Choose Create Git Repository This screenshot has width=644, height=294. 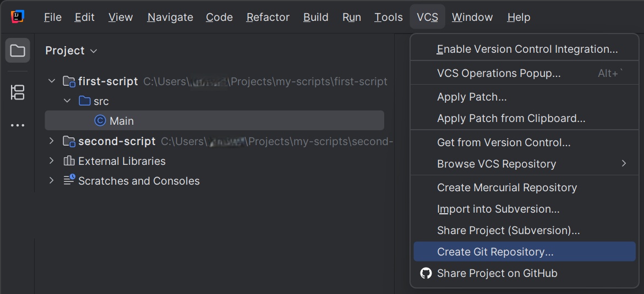click(525, 251)
